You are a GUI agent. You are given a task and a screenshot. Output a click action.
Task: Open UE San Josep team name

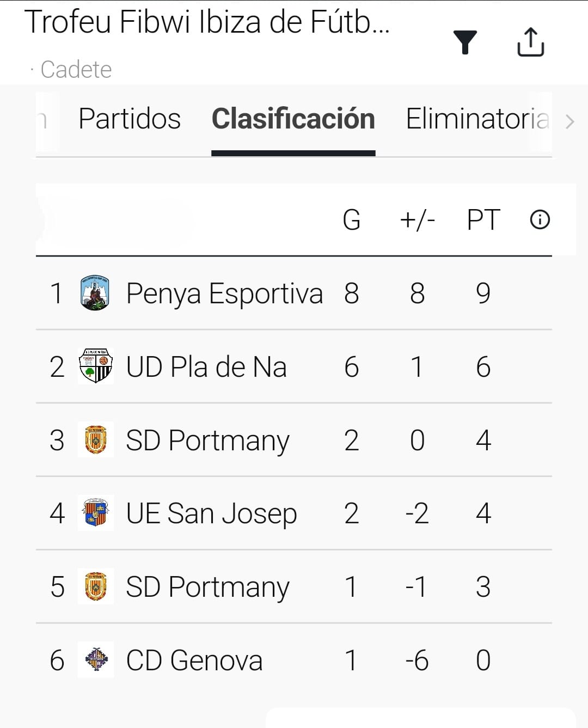point(211,513)
